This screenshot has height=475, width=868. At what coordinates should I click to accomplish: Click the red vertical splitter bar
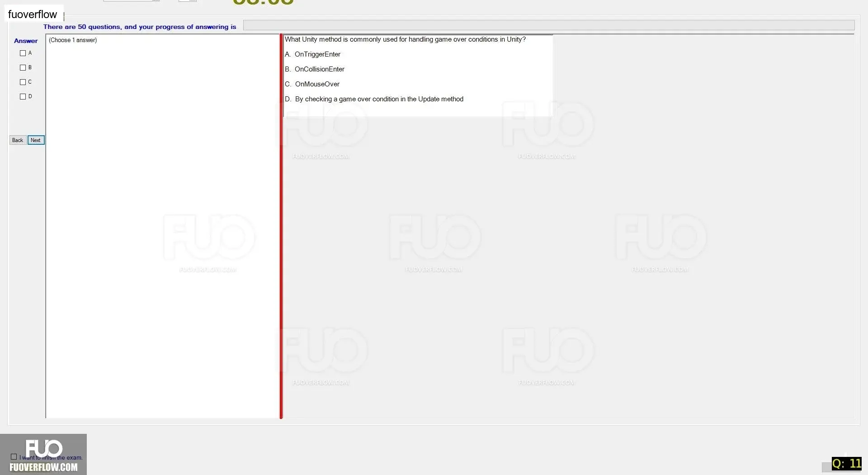coord(281,226)
